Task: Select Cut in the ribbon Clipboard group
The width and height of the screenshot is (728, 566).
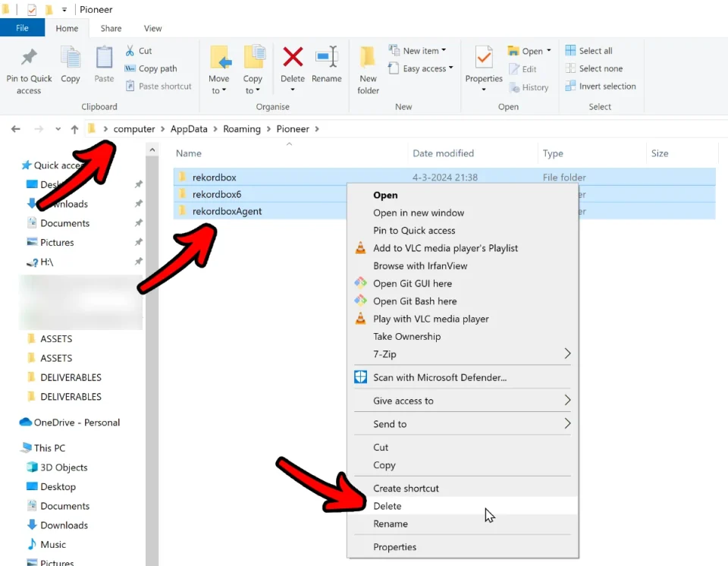Action: (x=138, y=51)
